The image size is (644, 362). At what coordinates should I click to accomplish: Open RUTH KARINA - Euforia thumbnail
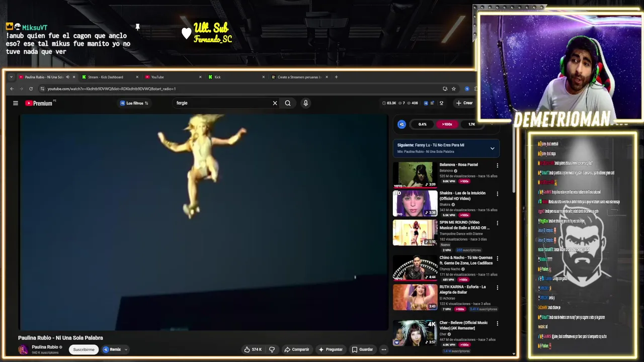[415, 297]
